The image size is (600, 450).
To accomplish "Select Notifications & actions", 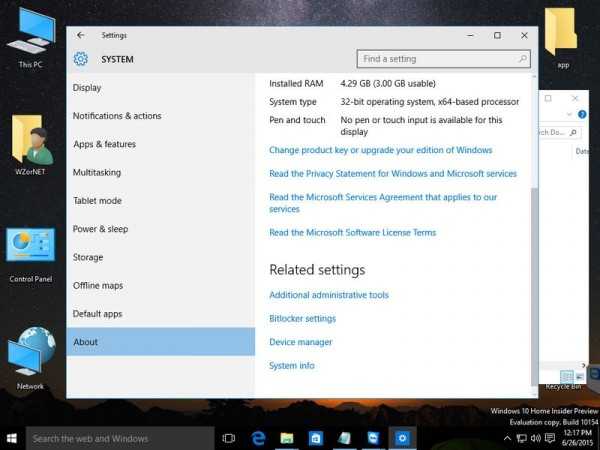I will pos(160,116).
